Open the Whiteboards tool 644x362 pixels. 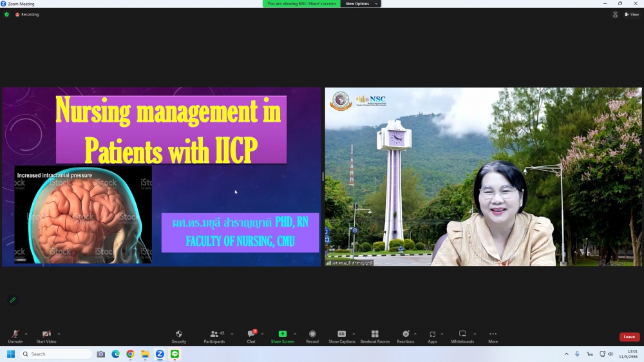[x=462, y=334]
